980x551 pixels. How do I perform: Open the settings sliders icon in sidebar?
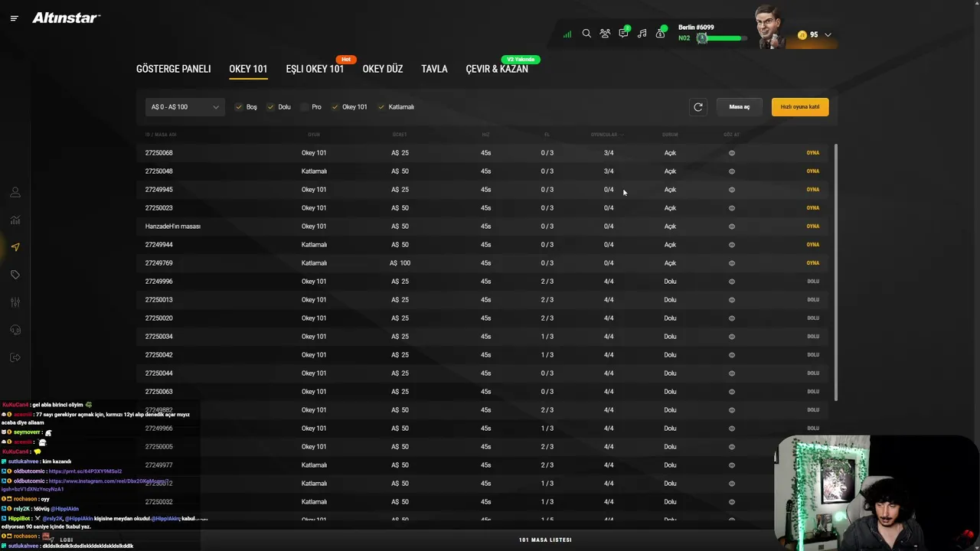tap(15, 302)
